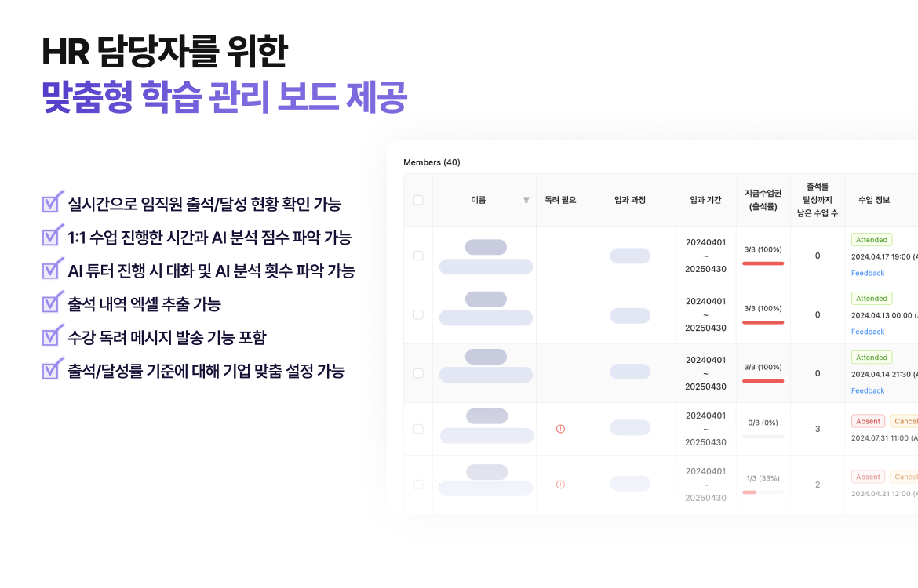Check the row with class date 2024.04.13 00:00

pyautogui.click(x=418, y=314)
